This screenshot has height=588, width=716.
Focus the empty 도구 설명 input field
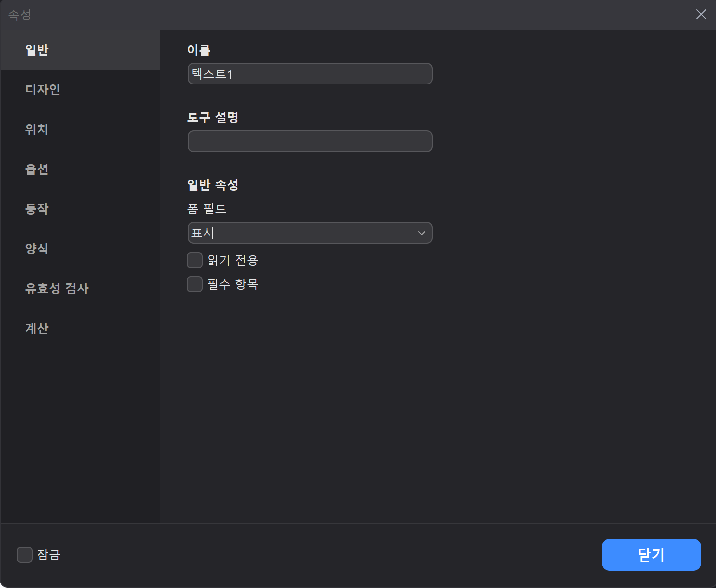[x=310, y=141]
